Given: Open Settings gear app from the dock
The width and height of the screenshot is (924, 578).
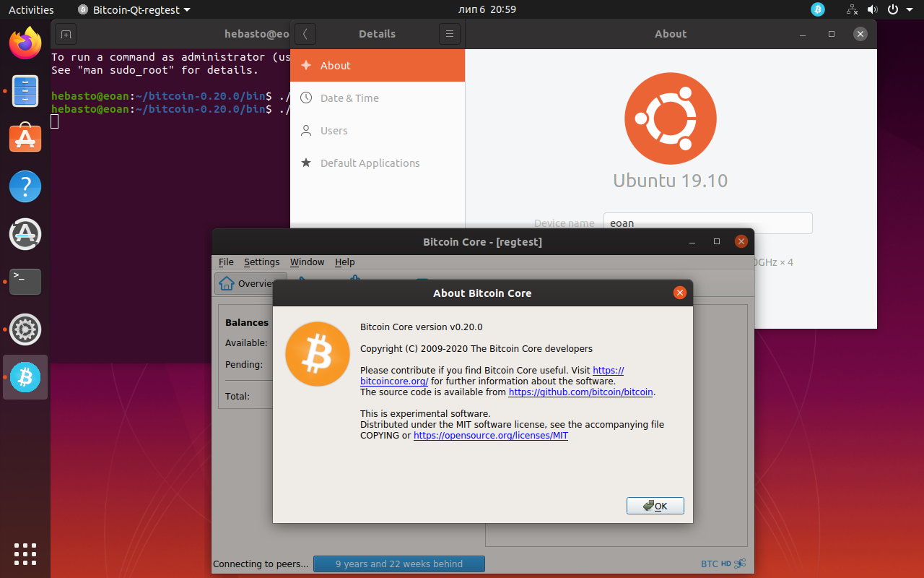Looking at the screenshot, I should coord(25,329).
